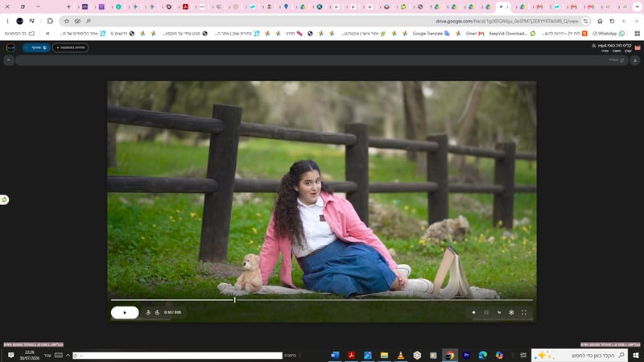Click the video file type icon beside filename

pyautogui.click(x=638, y=47)
